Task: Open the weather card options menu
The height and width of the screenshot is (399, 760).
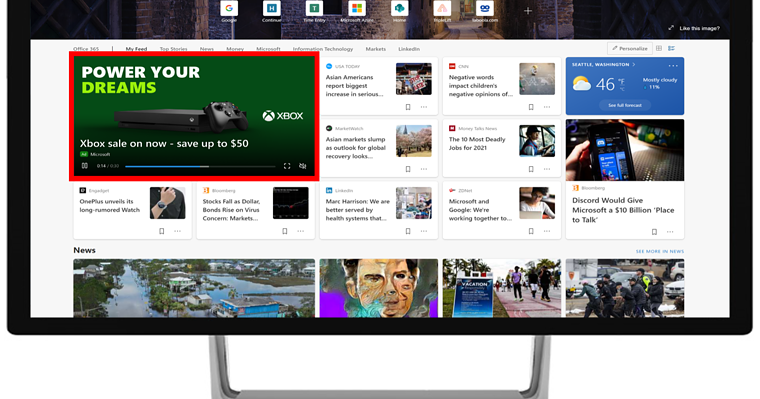Action: tap(673, 65)
